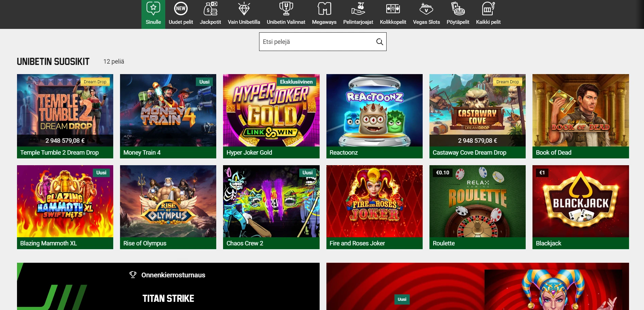The height and width of the screenshot is (310, 644).
Task: Click the Pöytäpelit chips icon
Action: 458,8
